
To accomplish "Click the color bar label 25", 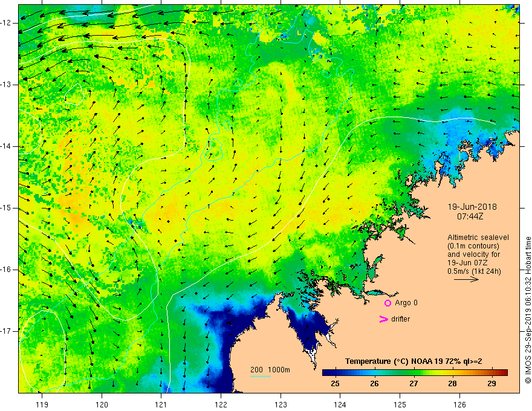I will [335, 384].
